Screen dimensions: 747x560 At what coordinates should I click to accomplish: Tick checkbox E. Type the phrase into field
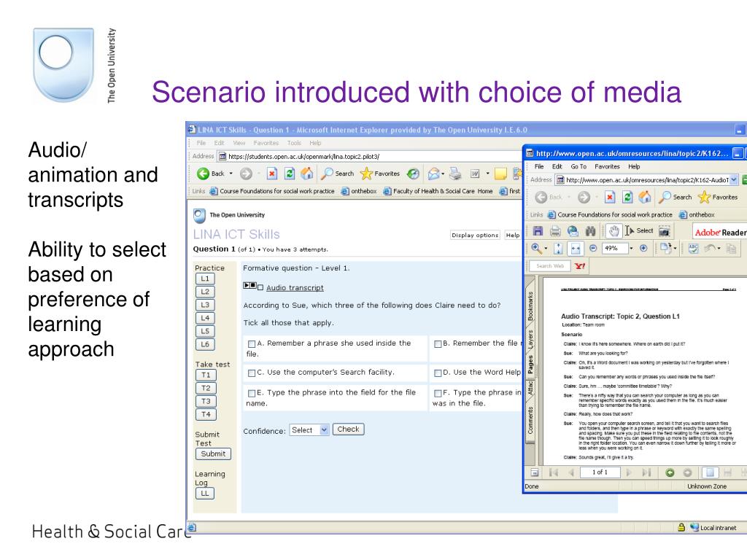coord(252,393)
